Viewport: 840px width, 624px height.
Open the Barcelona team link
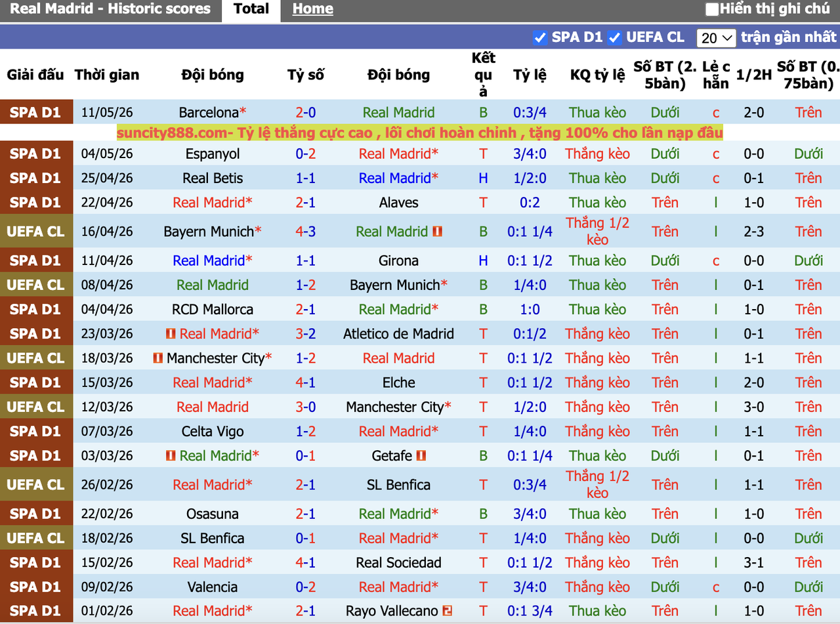click(x=209, y=113)
